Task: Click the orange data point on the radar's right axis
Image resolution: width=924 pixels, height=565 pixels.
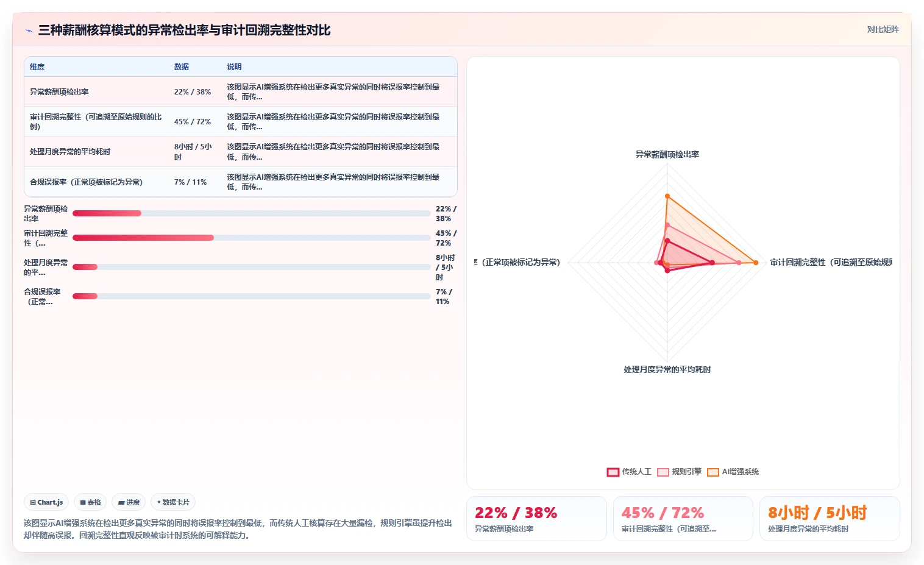Action: point(756,263)
